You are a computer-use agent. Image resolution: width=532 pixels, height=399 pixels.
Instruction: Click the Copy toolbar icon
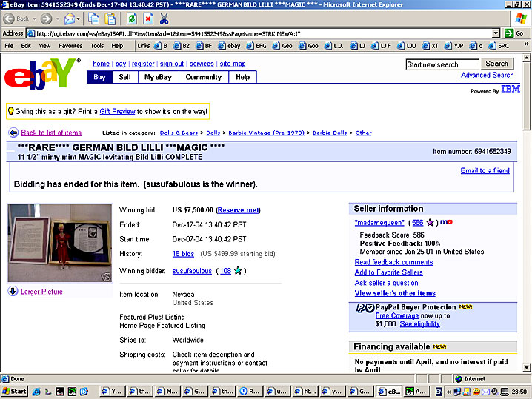point(93,19)
